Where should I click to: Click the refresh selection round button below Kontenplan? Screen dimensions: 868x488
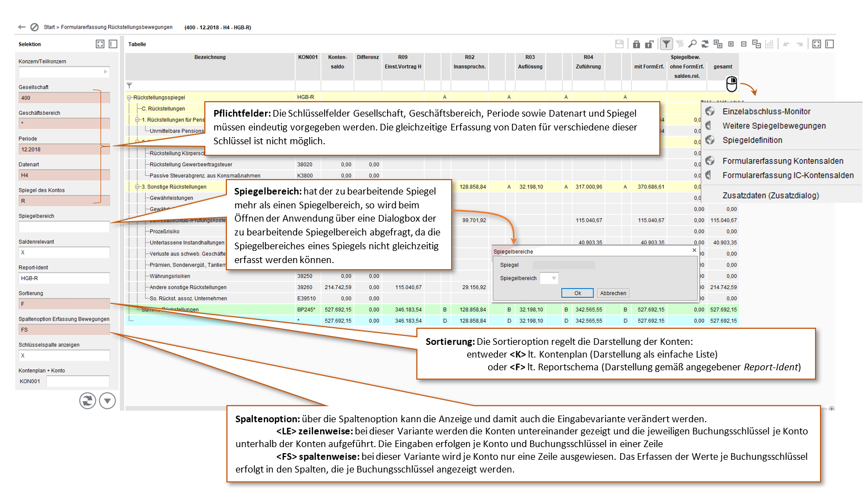tap(87, 401)
